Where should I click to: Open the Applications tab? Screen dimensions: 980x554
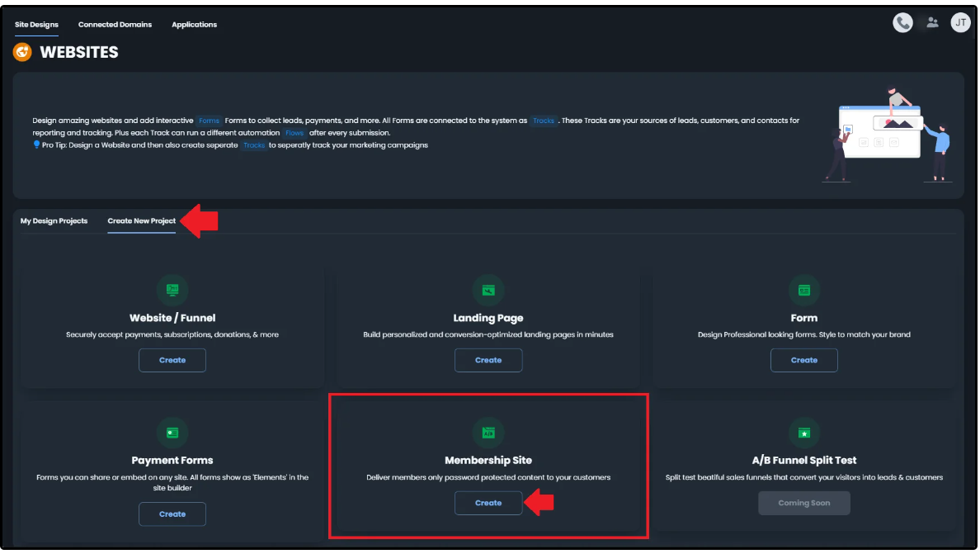(x=194, y=25)
